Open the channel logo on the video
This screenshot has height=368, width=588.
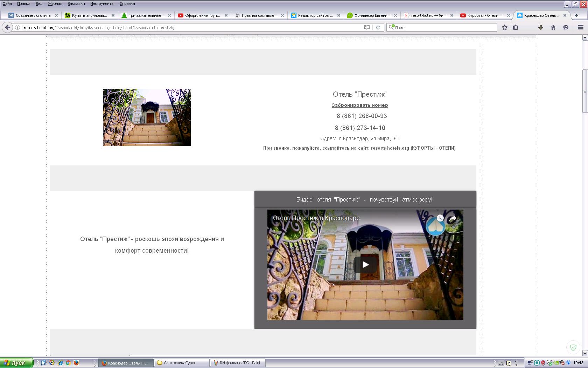pyautogui.click(x=435, y=226)
